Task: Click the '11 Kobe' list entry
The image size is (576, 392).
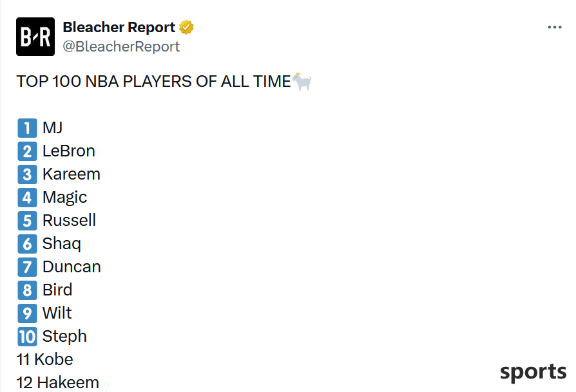Action: 45,359
